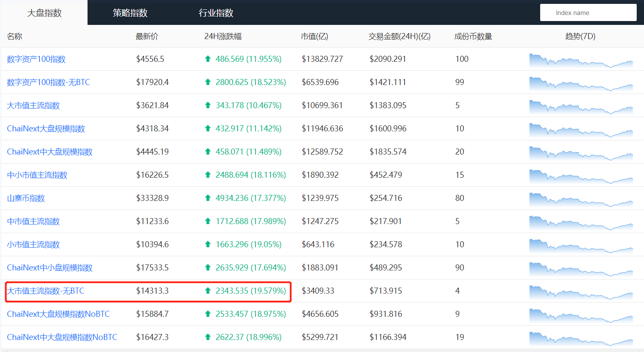644x352 pixels.
Task: Click the green up arrow beside 4934.236 (17.377%)
Action: point(208,198)
